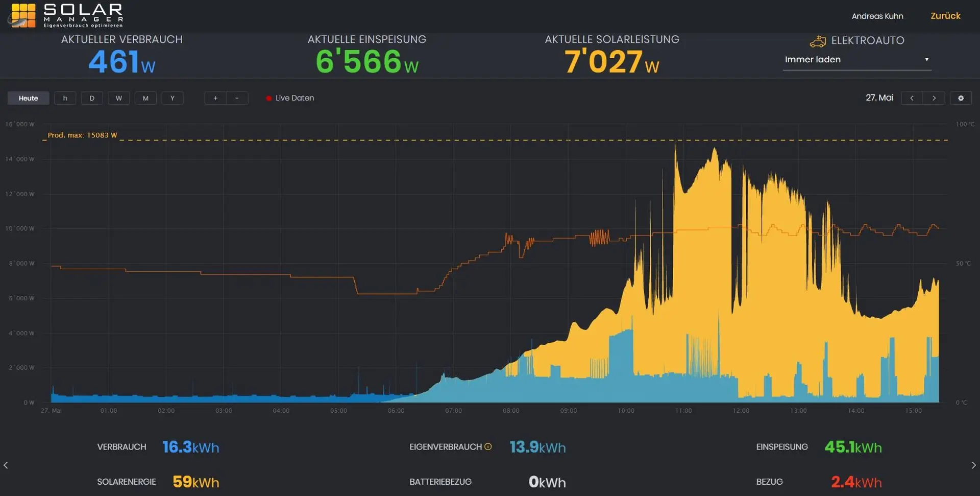Screen dimensions: 980x496
Task: Select Heute time range tab
Action: (29, 98)
